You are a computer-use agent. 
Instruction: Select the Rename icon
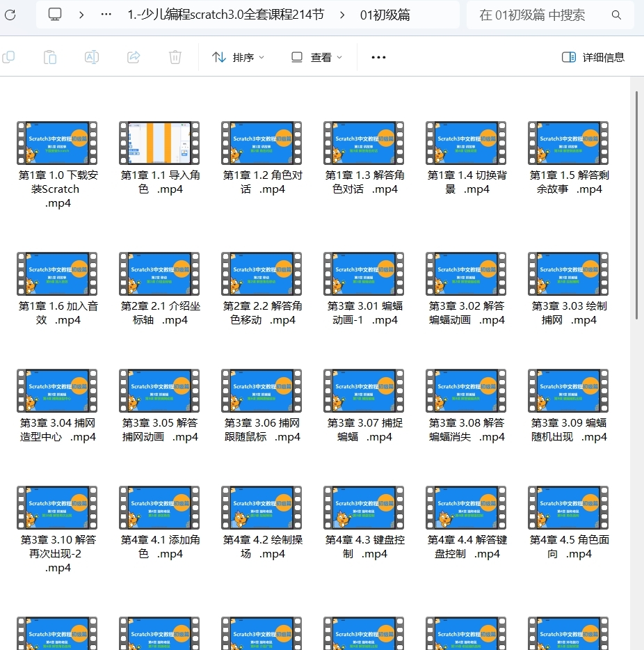[x=91, y=57]
